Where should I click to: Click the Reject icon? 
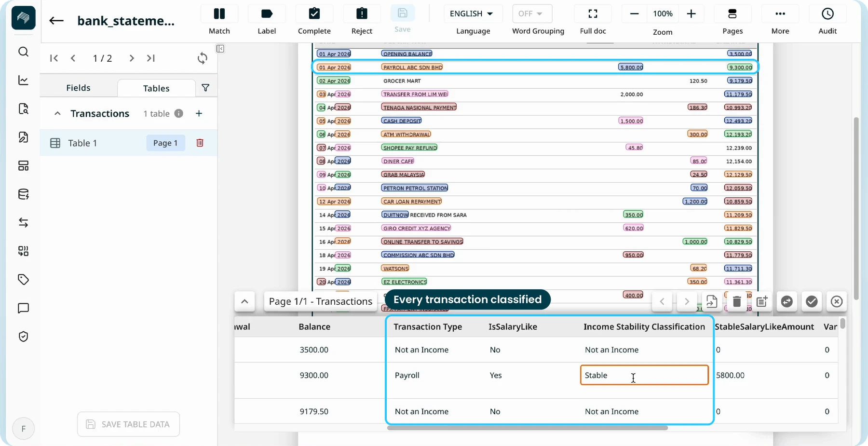[362, 14]
